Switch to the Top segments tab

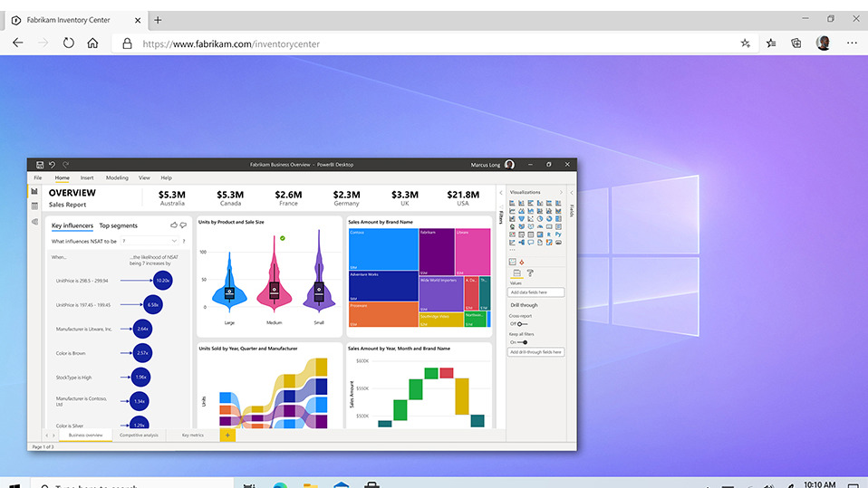click(118, 225)
